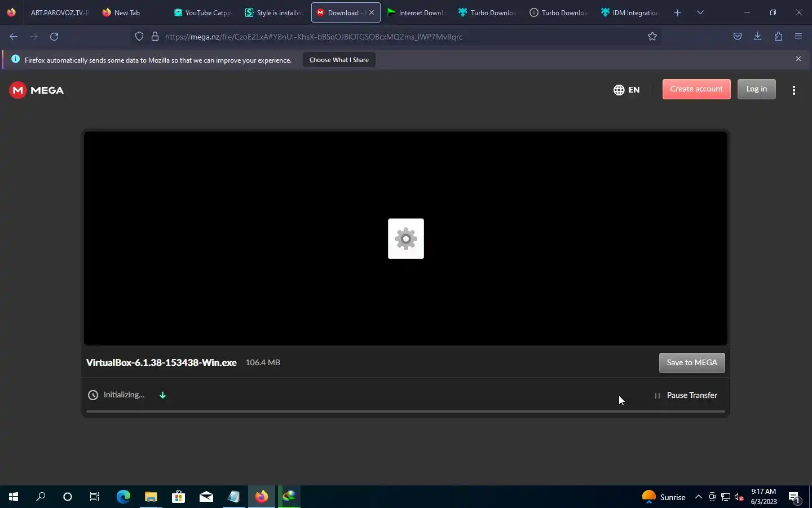The width and height of the screenshot is (812, 508).
Task: Open the Firefox hamburger menu
Action: [x=798, y=37]
